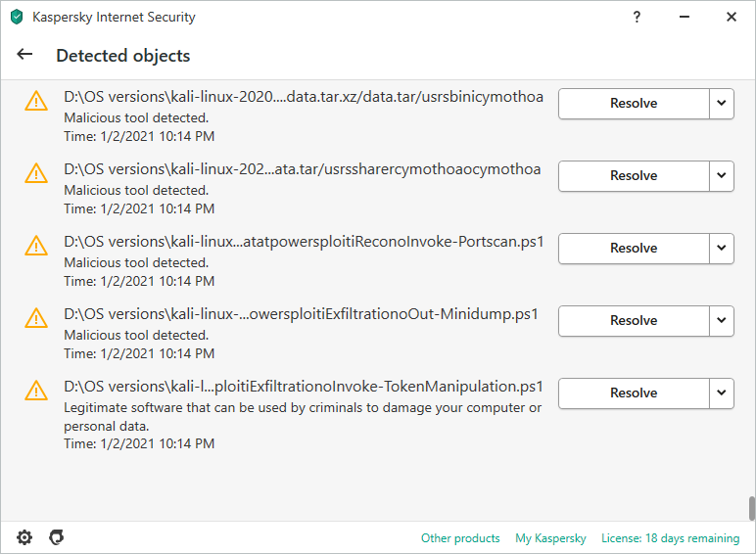Click warning icon next to Invoke-TokenManipulation.ps1

(x=36, y=391)
